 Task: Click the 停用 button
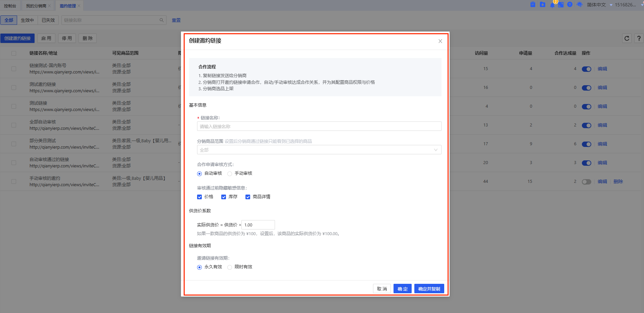[67, 38]
